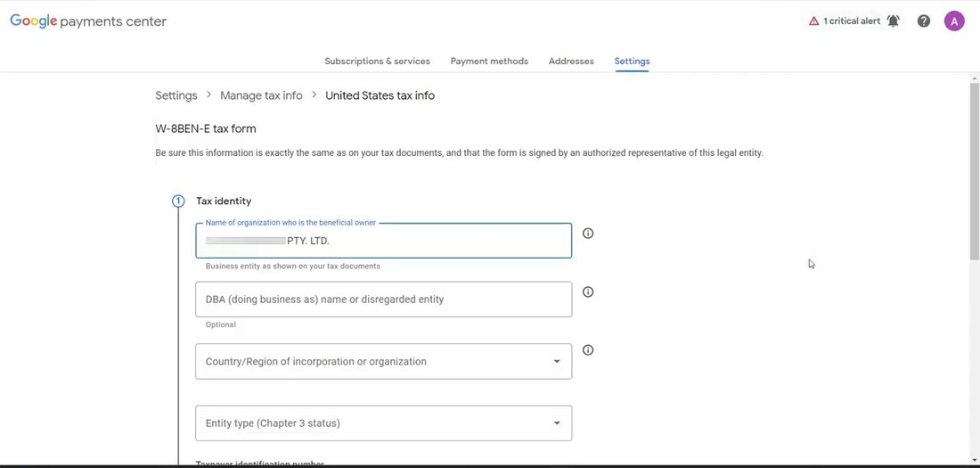Open the help question mark icon
This screenshot has height=468, width=980.
coord(924,21)
